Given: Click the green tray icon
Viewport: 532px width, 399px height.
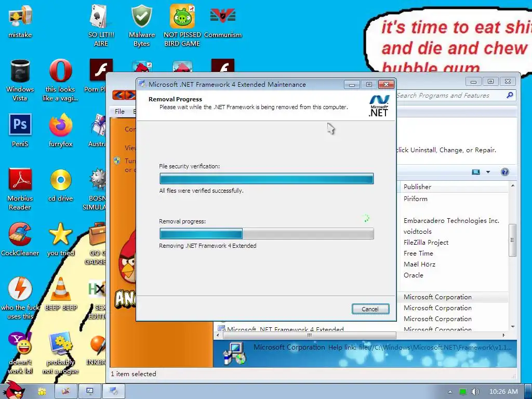Looking at the screenshot, I should (x=462, y=392).
